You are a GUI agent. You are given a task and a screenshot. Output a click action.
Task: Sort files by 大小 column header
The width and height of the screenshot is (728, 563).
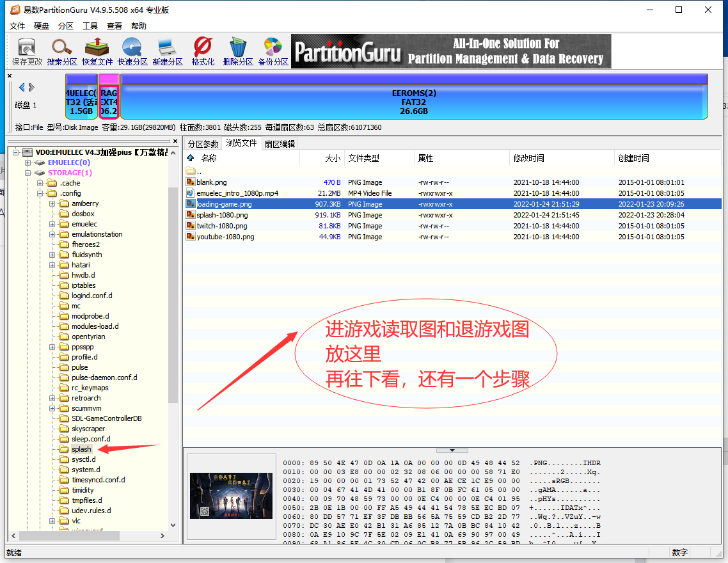click(x=322, y=158)
